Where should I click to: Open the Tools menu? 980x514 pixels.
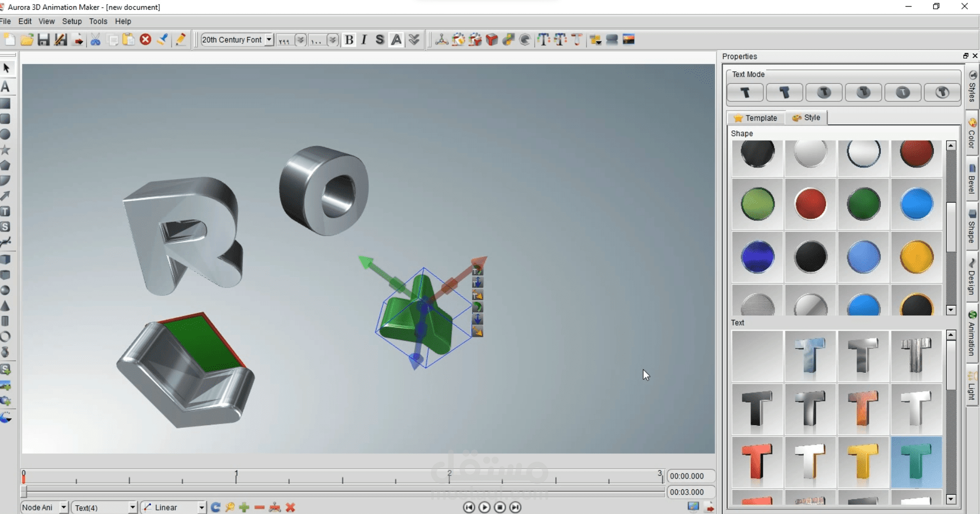(98, 22)
